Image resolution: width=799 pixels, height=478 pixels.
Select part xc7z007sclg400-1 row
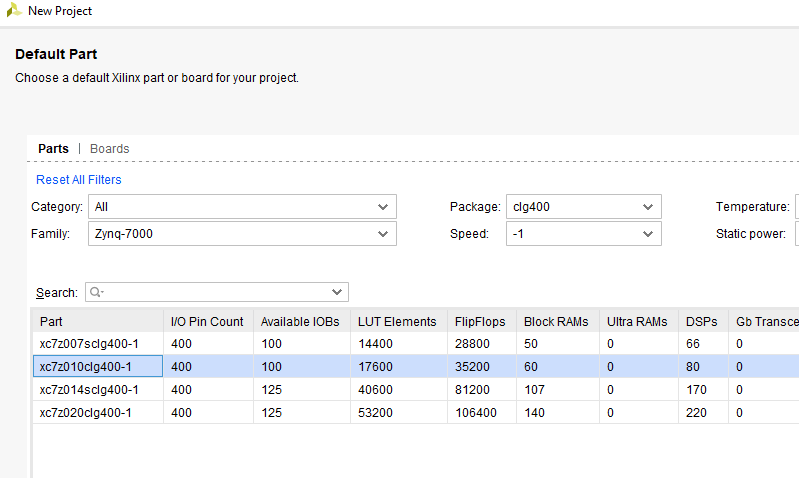(x=415, y=343)
